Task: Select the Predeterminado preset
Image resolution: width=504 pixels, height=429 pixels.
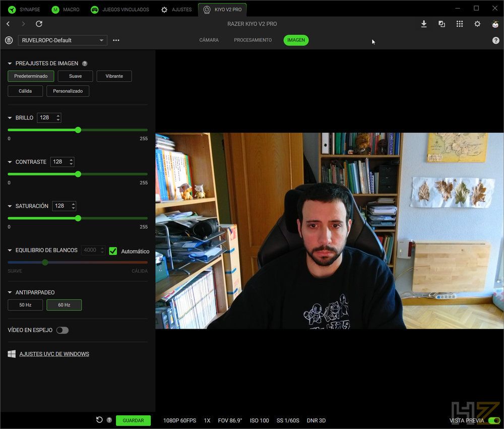Action: 31,76
